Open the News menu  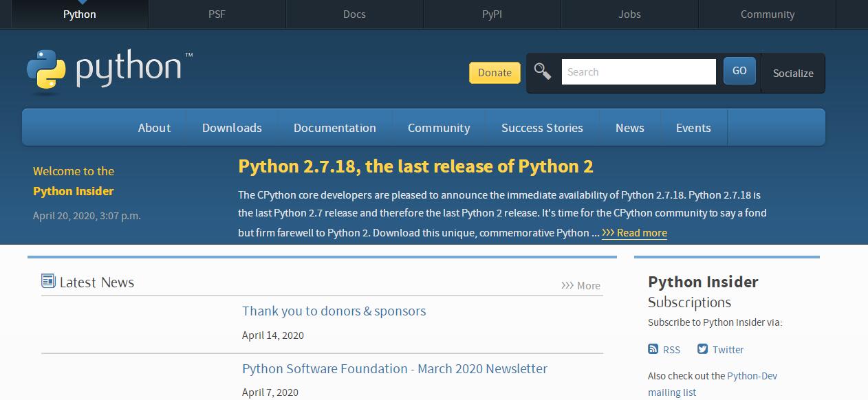coord(630,128)
